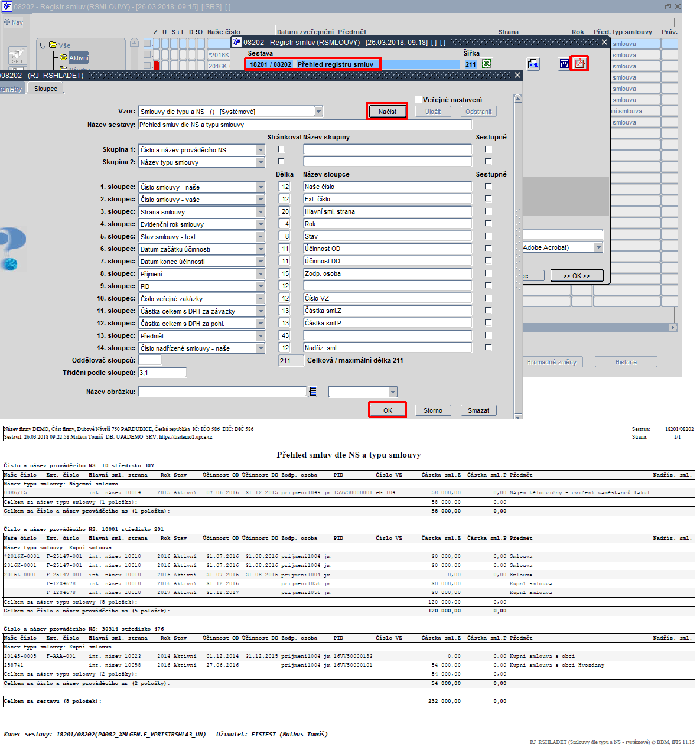Check Sestupně for Číslo VZ column
The image size is (700, 747).
coord(488,298)
